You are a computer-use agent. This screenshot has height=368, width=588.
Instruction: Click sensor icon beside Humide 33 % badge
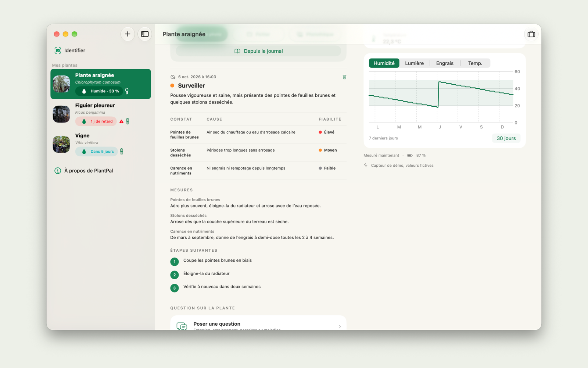127,91
